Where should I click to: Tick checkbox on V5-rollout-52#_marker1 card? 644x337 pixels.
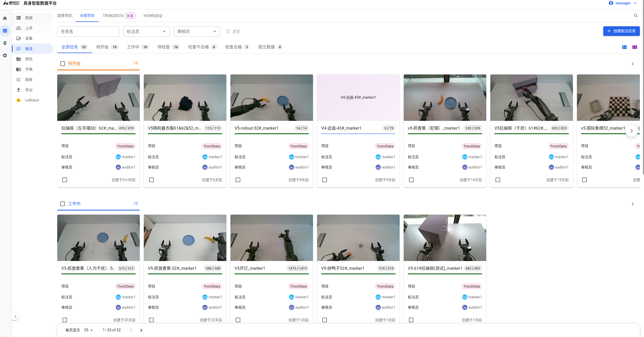click(x=238, y=180)
